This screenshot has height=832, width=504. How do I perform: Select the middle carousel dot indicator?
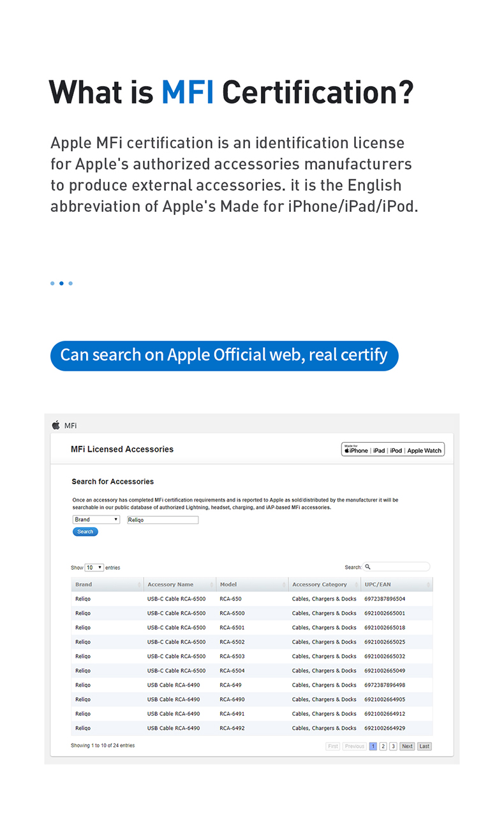click(61, 283)
